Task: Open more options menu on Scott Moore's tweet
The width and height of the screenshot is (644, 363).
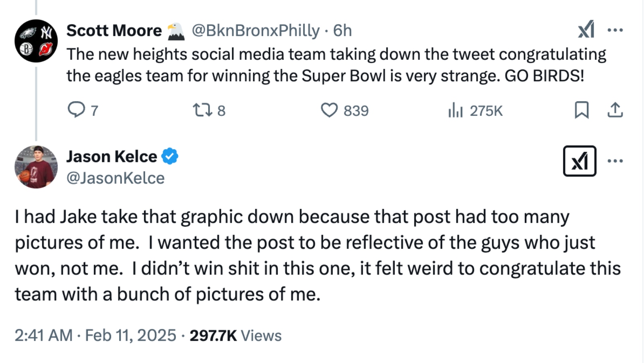Action: (616, 30)
